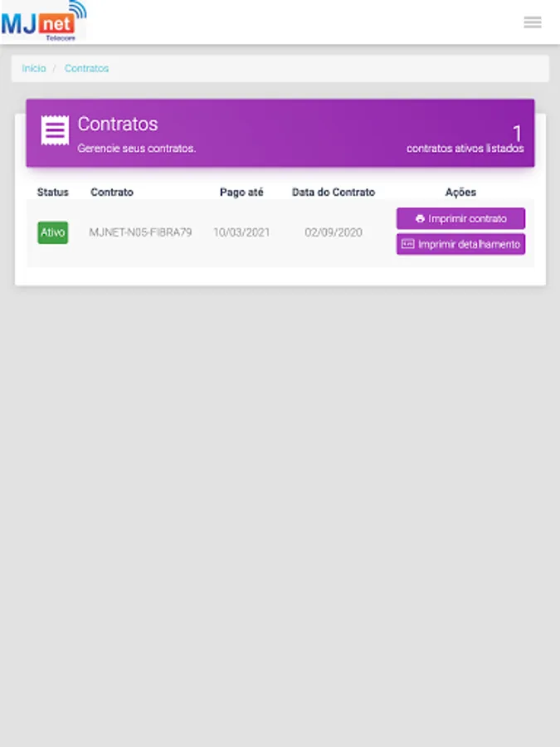Go to Início breadcrumb link
Screen dimensions: 560x747
(x=34, y=68)
